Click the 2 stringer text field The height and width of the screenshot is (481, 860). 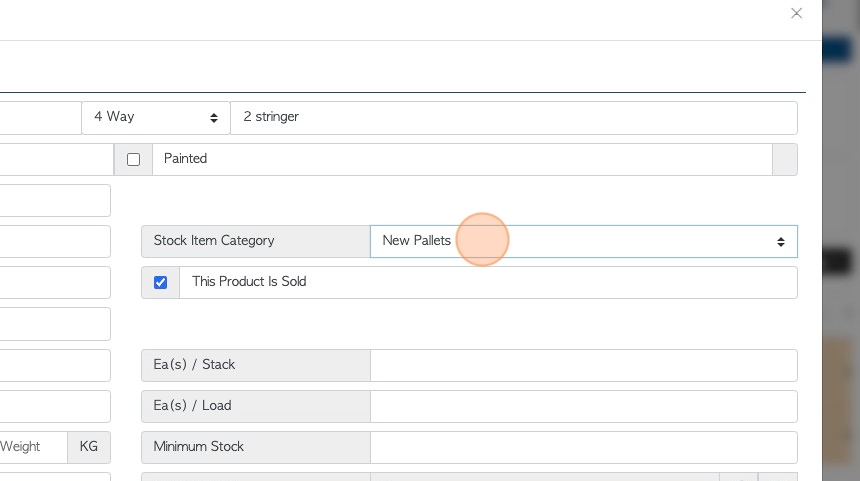click(x=513, y=118)
